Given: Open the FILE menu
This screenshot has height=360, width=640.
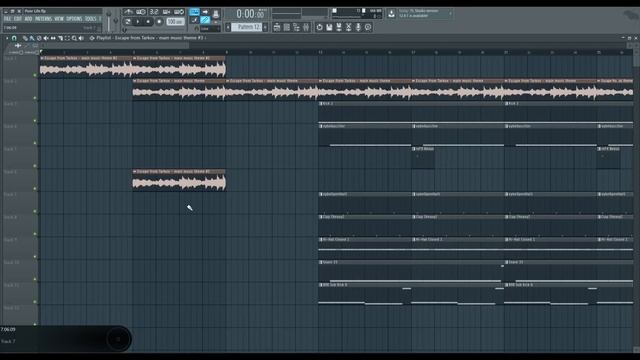Looking at the screenshot, I should [x=7, y=19].
